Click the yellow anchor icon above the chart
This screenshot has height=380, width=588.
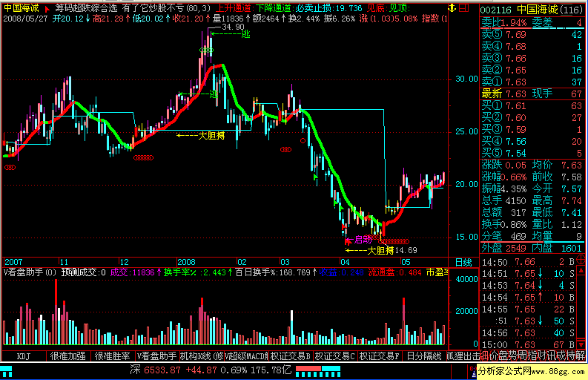coord(452,8)
